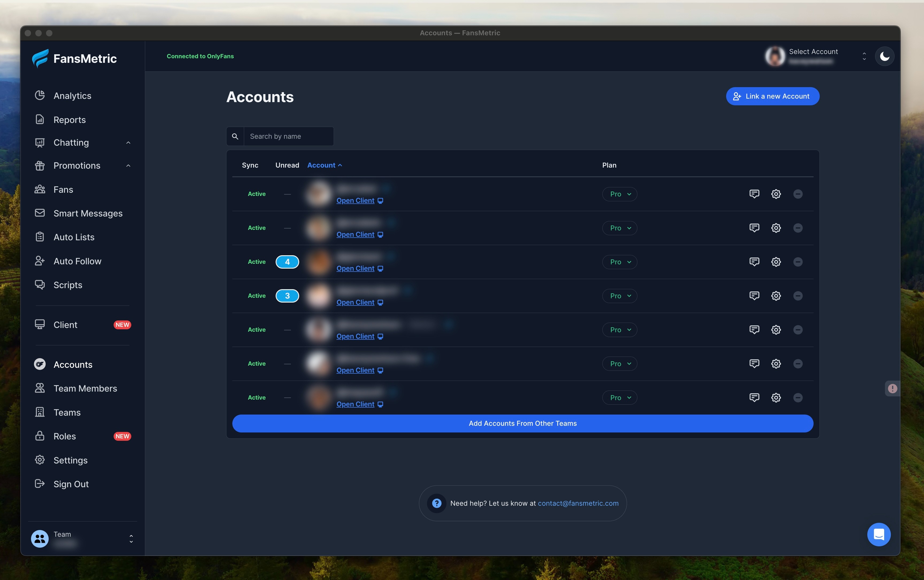Click the Auto Lists clipboard icon

click(x=40, y=237)
